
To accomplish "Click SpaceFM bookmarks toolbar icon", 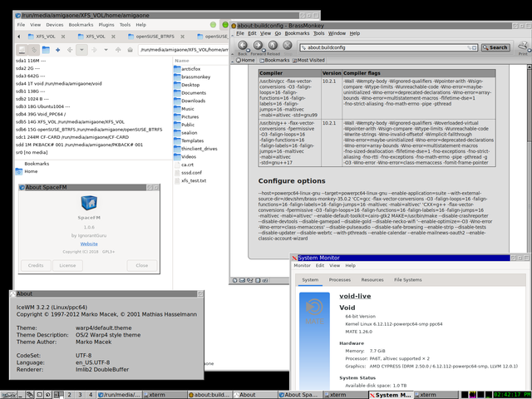I will pos(34,50).
